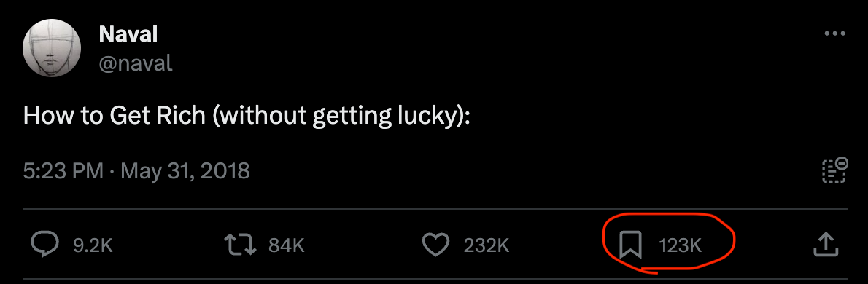Open the 5:23 PM timestamp link

[x=63, y=170]
